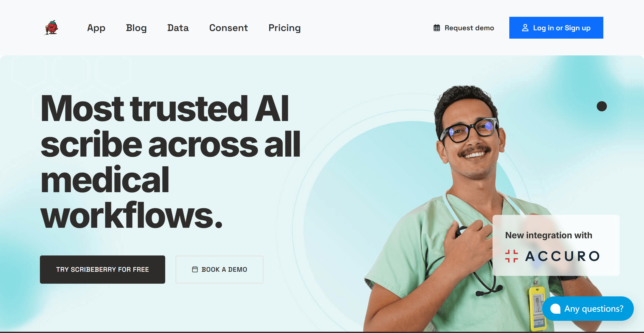Select Consent in the navigation bar

pyautogui.click(x=228, y=28)
